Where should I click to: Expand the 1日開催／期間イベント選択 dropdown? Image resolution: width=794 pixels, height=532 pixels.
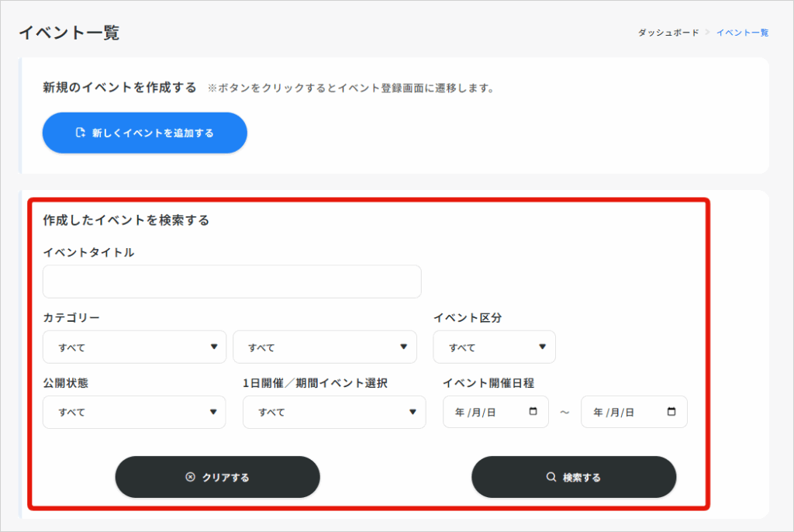point(334,412)
